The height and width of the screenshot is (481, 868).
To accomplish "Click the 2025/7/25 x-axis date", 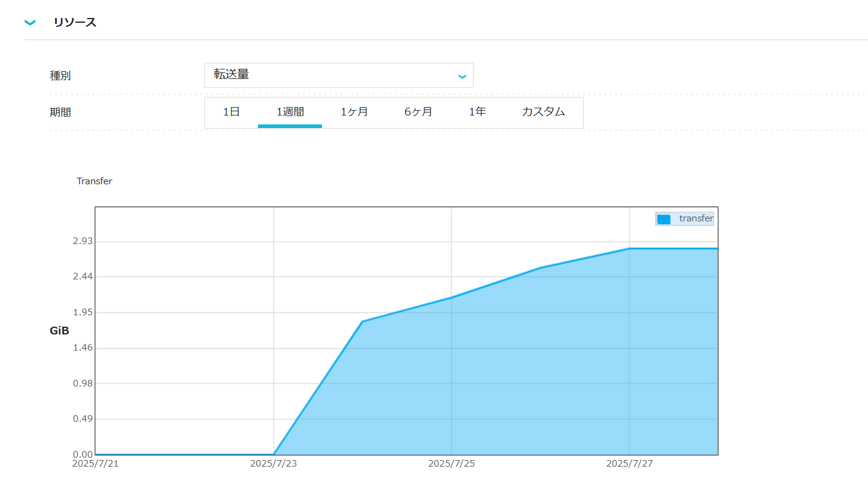I will point(451,464).
